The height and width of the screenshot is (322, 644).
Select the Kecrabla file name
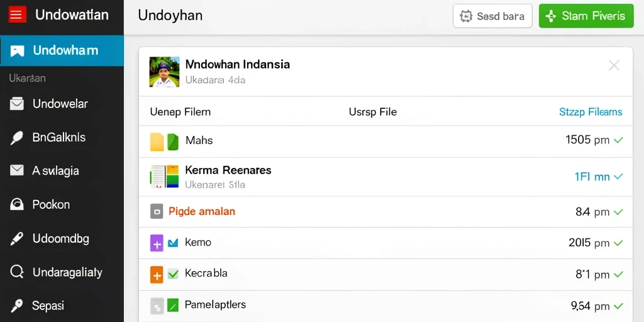206,273
